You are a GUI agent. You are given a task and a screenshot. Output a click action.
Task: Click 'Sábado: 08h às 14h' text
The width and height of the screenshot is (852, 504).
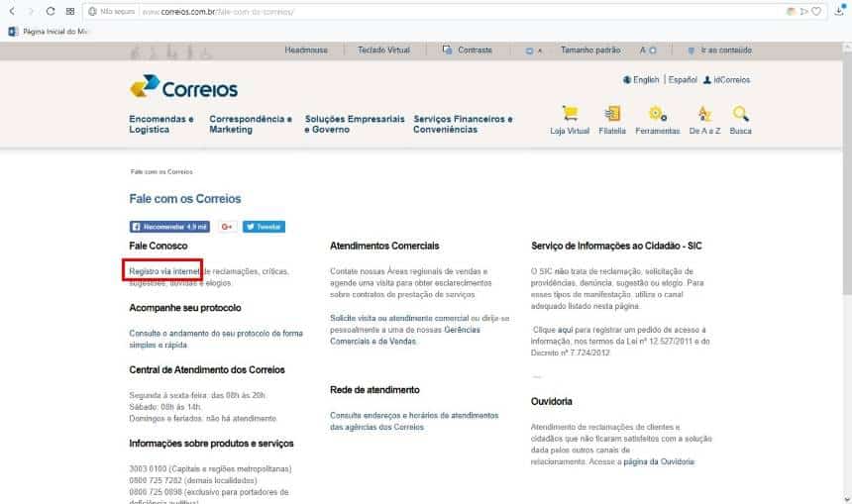click(x=164, y=406)
